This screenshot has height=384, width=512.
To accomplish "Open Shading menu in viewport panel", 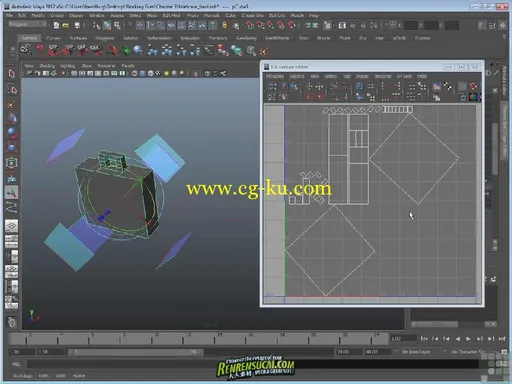I will click(x=47, y=66).
